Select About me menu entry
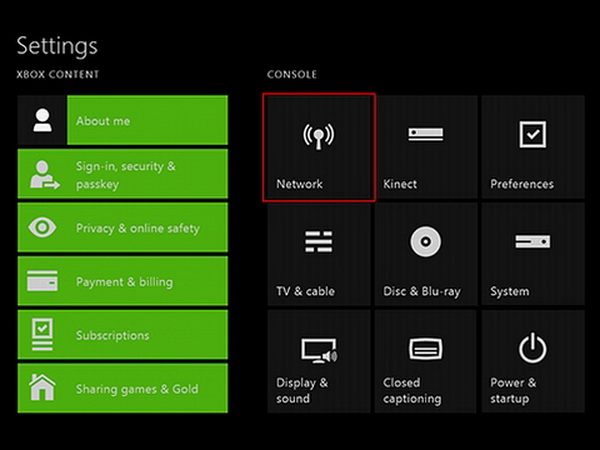The height and width of the screenshot is (450, 600). pos(123,120)
